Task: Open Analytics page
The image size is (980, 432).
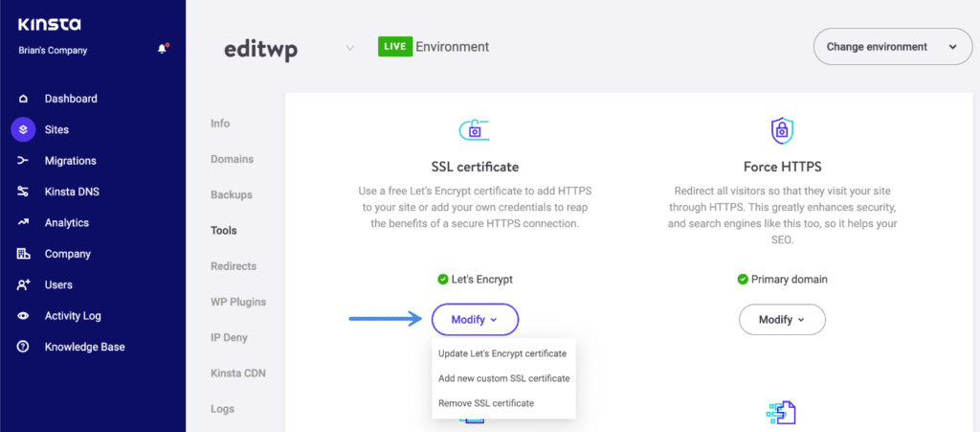Action: 67,222
